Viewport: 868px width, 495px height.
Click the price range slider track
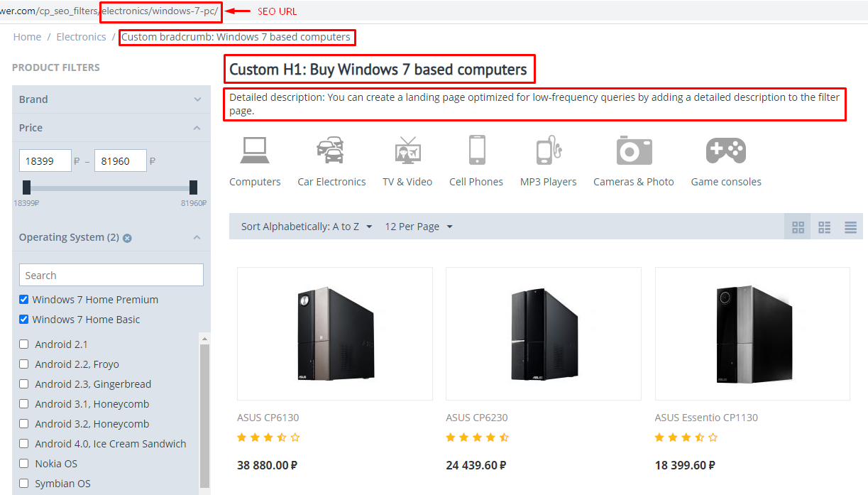pyautogui.click(x=110, y=188)
